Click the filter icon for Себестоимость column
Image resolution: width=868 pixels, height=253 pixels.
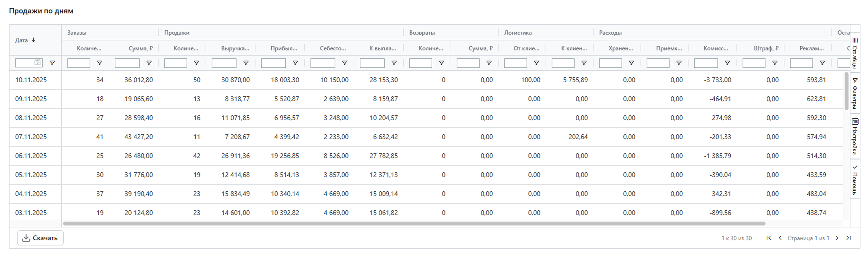345,63
